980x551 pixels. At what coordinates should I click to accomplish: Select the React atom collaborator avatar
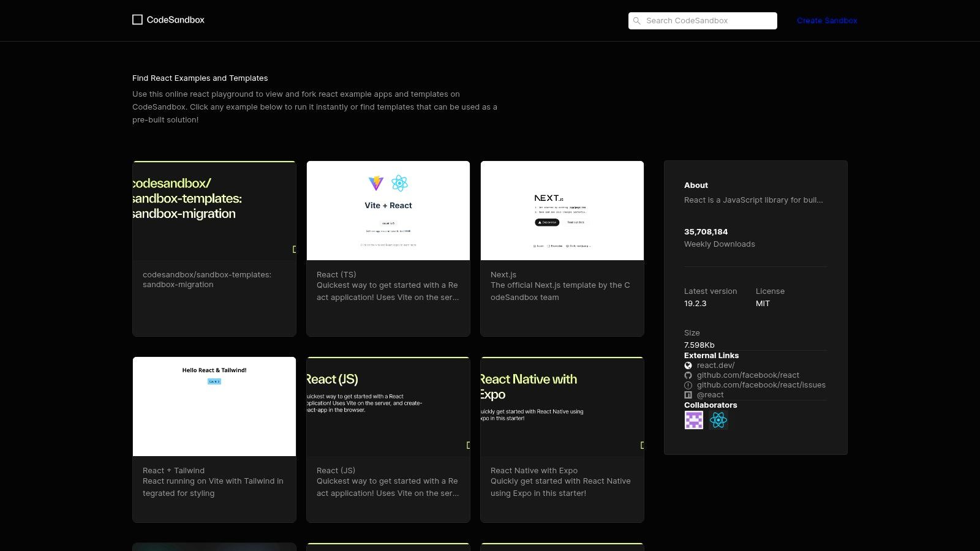(718, 420)
